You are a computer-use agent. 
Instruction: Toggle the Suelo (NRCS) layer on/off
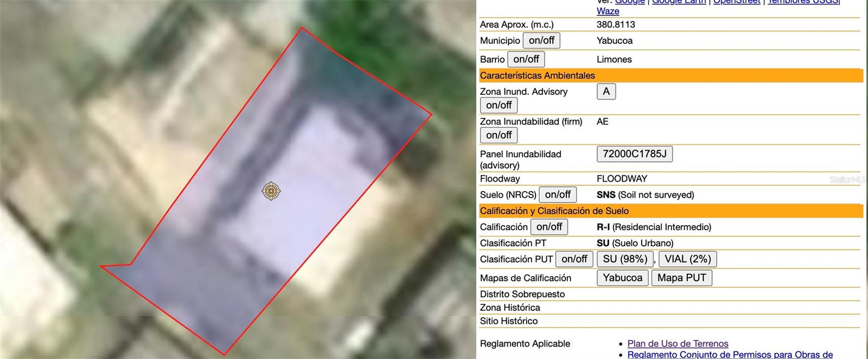(557, 195)
